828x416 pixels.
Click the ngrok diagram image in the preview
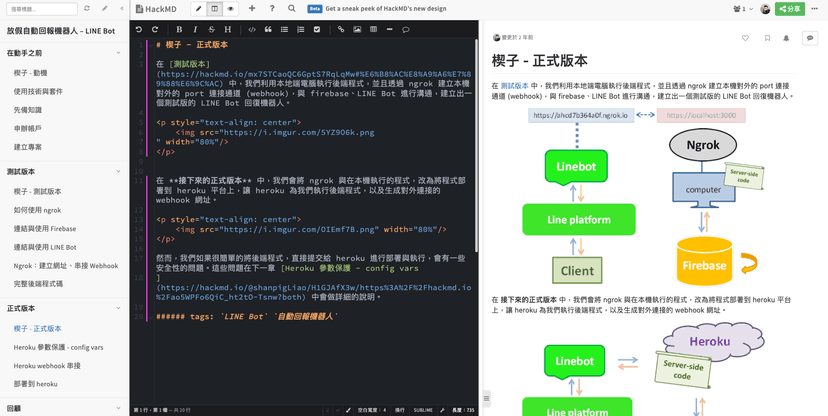click(x=644, y=196)
